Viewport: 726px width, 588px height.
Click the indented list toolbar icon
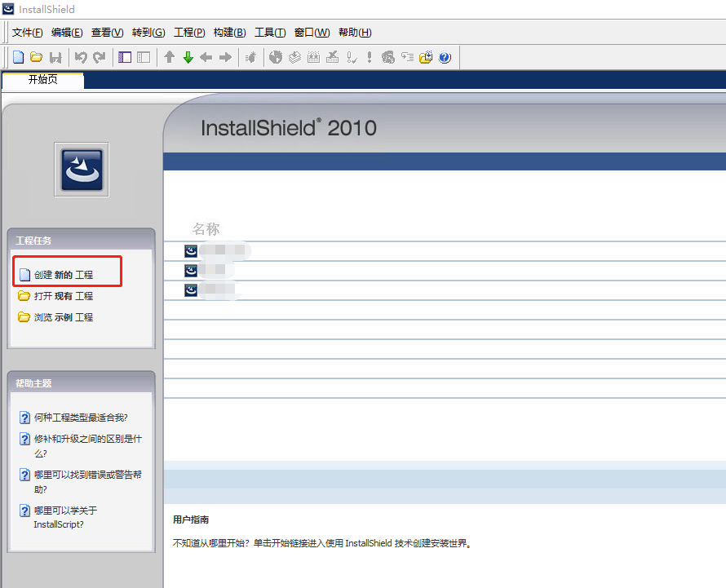[x=407, y=57]
